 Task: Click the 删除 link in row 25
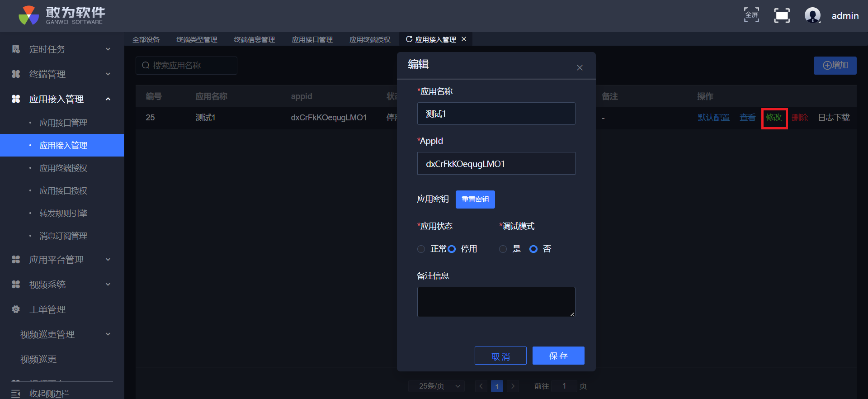[x=800, y=118]
